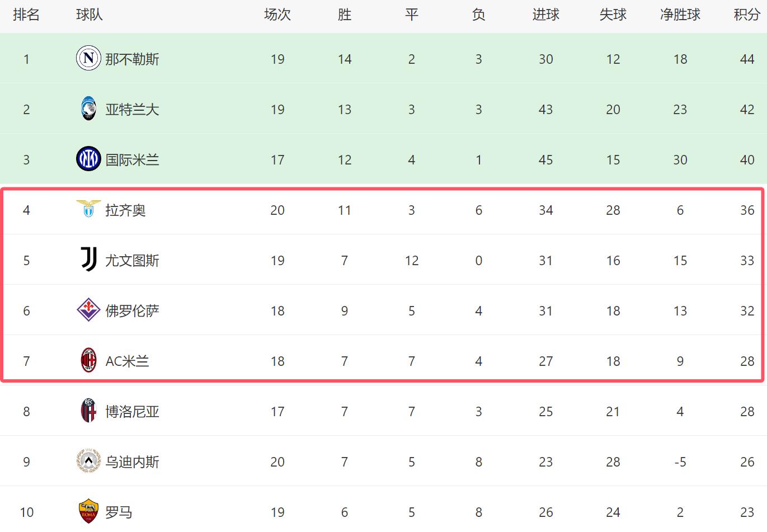
Task: Click the 净胜球 column header
Action: coord(680,15)
